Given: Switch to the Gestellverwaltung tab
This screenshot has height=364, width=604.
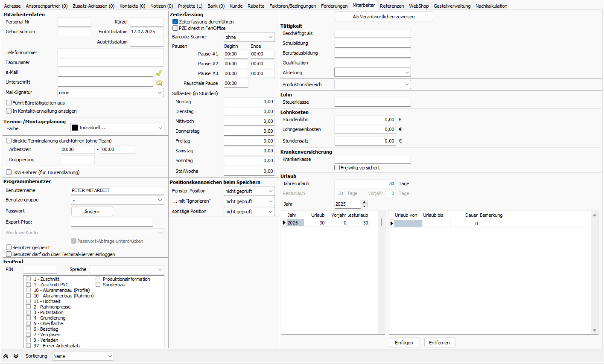Looking at the screenshot, I should pos(452,6).
